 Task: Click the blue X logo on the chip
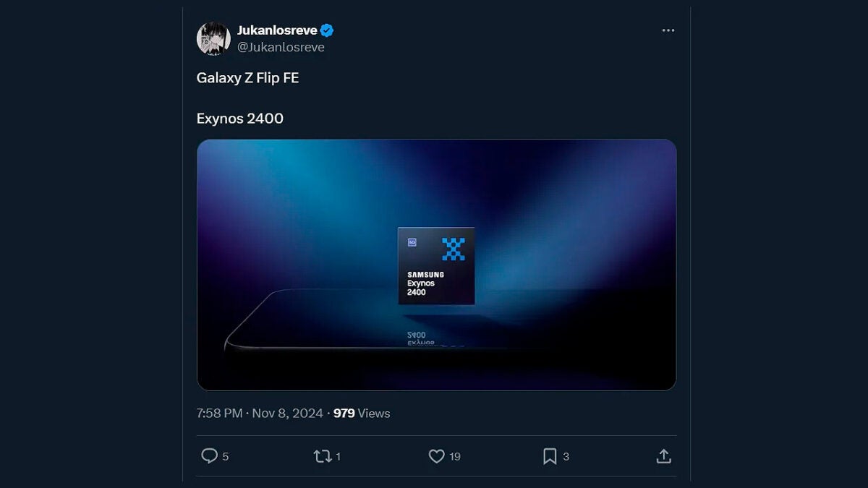454,249
